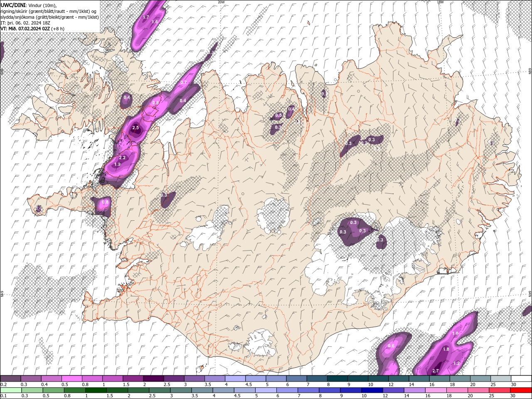Click the '20W' longitude label at top
The height and width of the screenshot is (399, 532).
(x=222, y=2)
